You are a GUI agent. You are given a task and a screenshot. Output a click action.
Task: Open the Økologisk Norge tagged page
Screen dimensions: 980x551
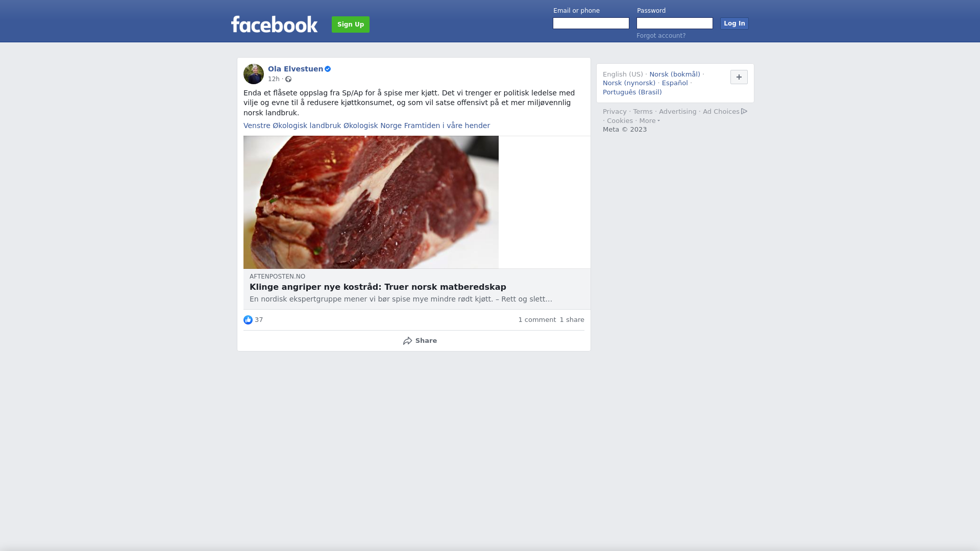pyautogui.click(x=373, y=126)
